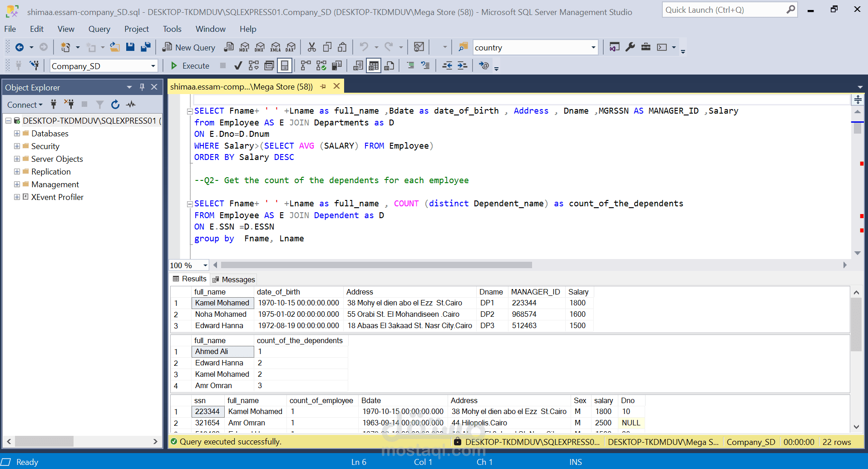Open Activity Monitor icon in Object Explorer
This screenshot has height=469, width=868.
point(131,105)
